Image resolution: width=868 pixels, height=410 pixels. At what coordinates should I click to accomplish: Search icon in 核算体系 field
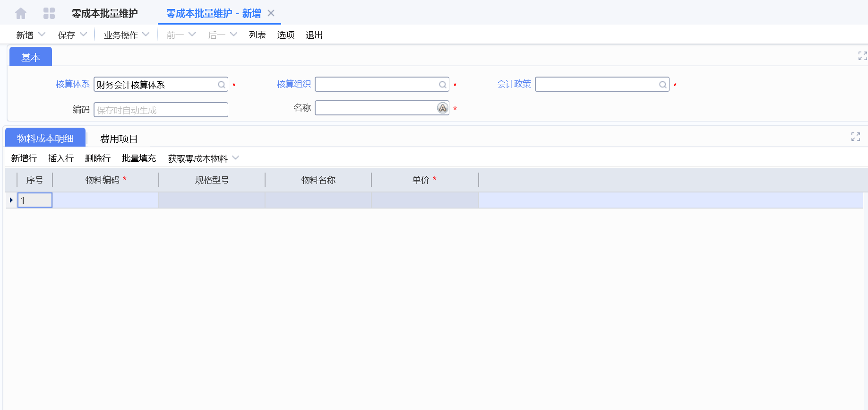tap(222, 85)
